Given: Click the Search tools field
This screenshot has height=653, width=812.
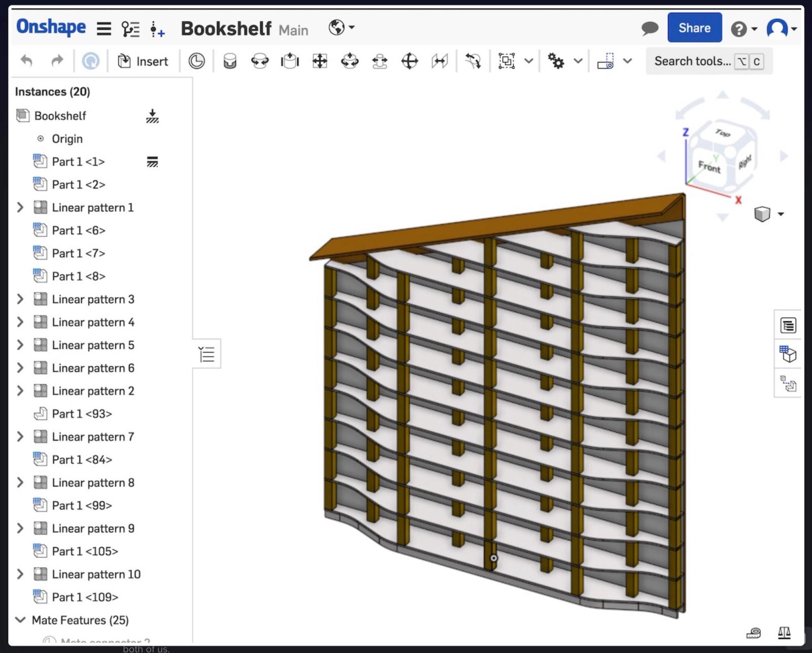Looking at the screenshot, I should 692,61.
